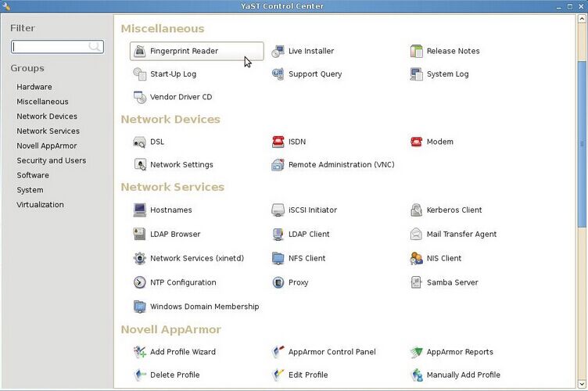Click the Windows Domain Membership label
Screen dimensions: 588x391
click(204, 307)
